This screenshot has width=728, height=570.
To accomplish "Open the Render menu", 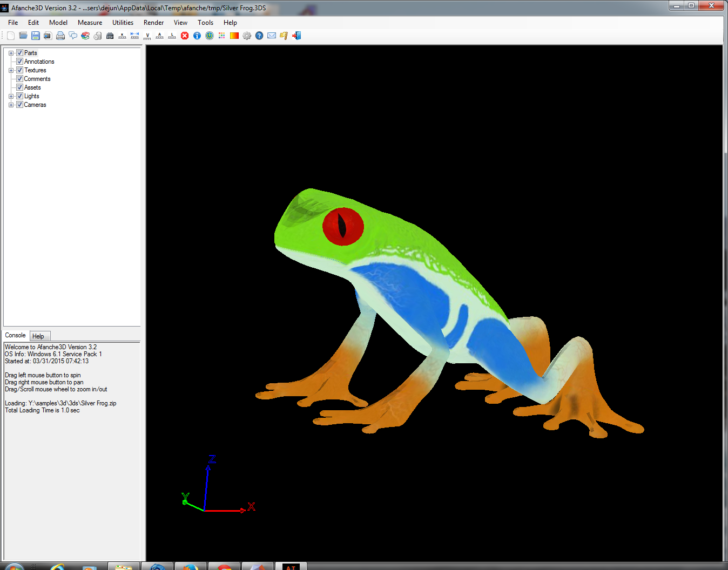I will point(153,23).
